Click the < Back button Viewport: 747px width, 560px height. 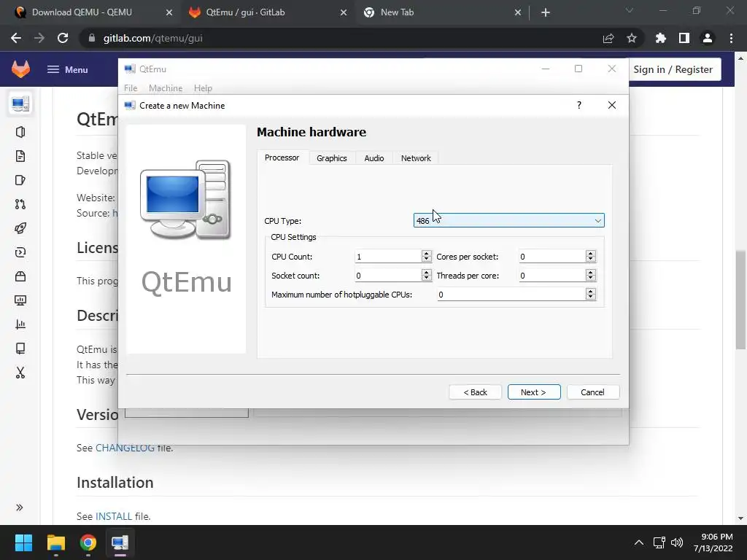(475, 392)
